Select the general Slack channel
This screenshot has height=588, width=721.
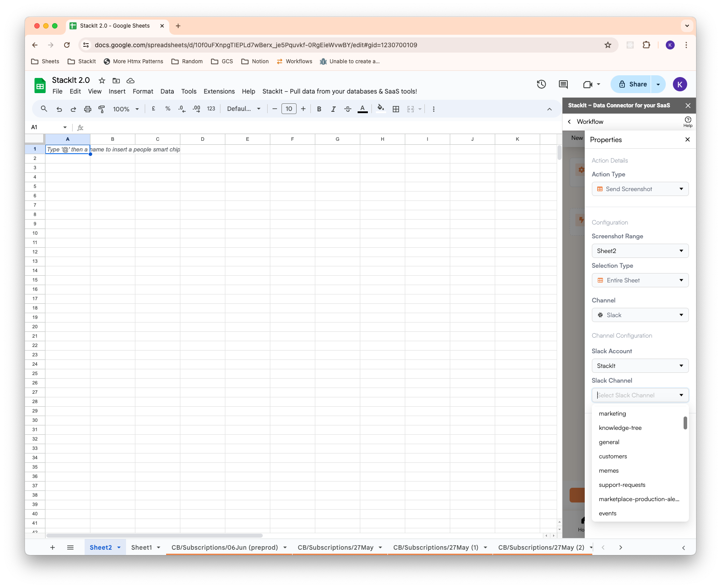640,442
